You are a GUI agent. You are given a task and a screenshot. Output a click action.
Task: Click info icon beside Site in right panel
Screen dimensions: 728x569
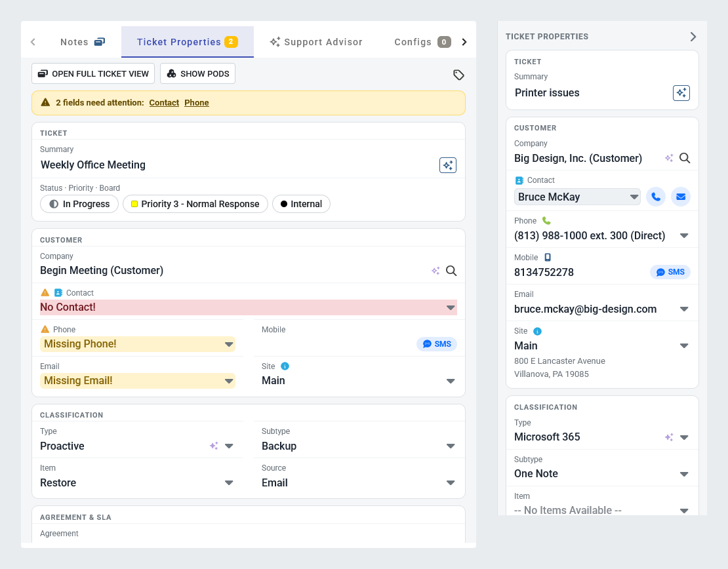[x=538, y=332]
